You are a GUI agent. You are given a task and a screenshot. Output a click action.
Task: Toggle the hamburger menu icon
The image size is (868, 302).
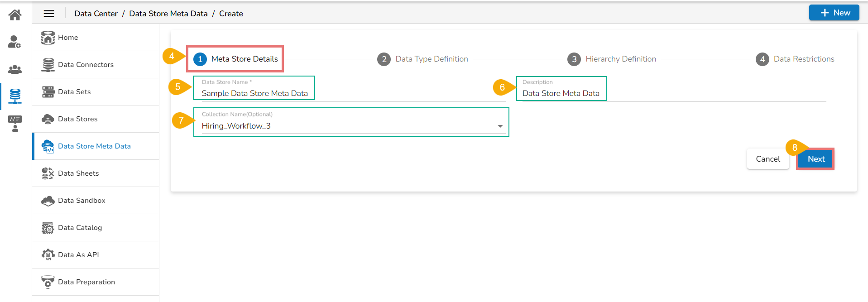(49, 14)
